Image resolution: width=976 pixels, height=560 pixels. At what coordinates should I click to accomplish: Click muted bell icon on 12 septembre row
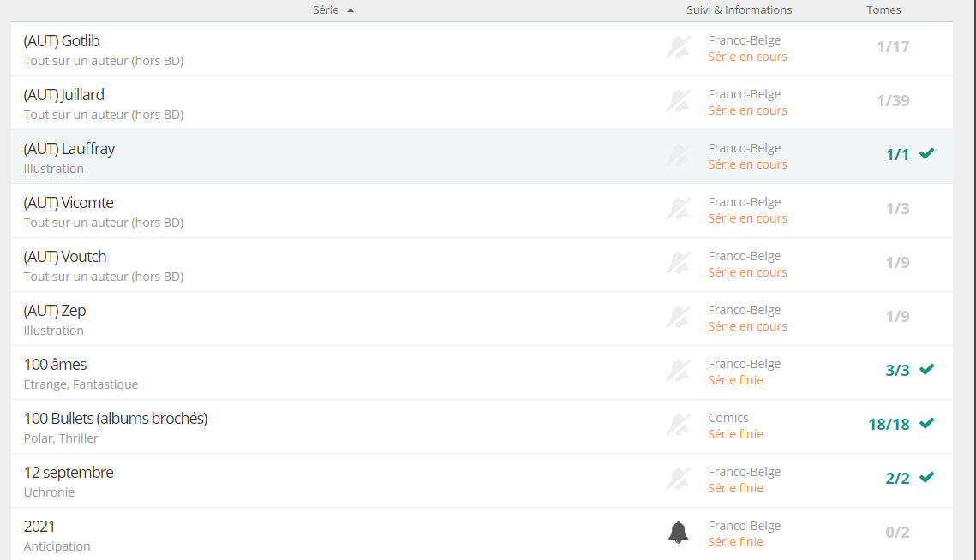(x=678, y=480)
